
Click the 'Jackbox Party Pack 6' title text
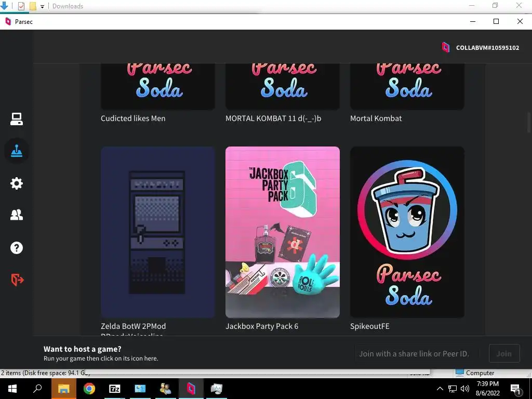[x=262, y=326]
